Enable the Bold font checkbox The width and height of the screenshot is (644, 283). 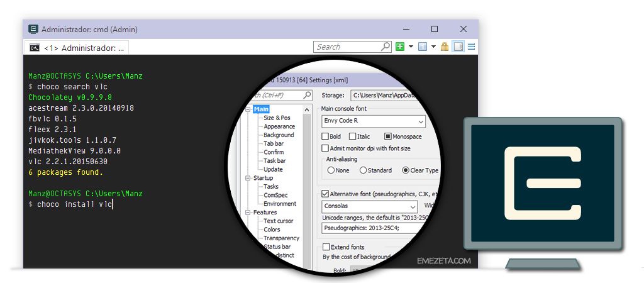coord(325,136)
